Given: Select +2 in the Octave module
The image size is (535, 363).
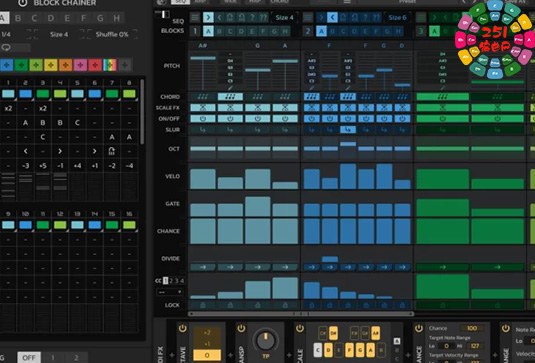Looking at the screenshot, I should (x=207, y=333).
